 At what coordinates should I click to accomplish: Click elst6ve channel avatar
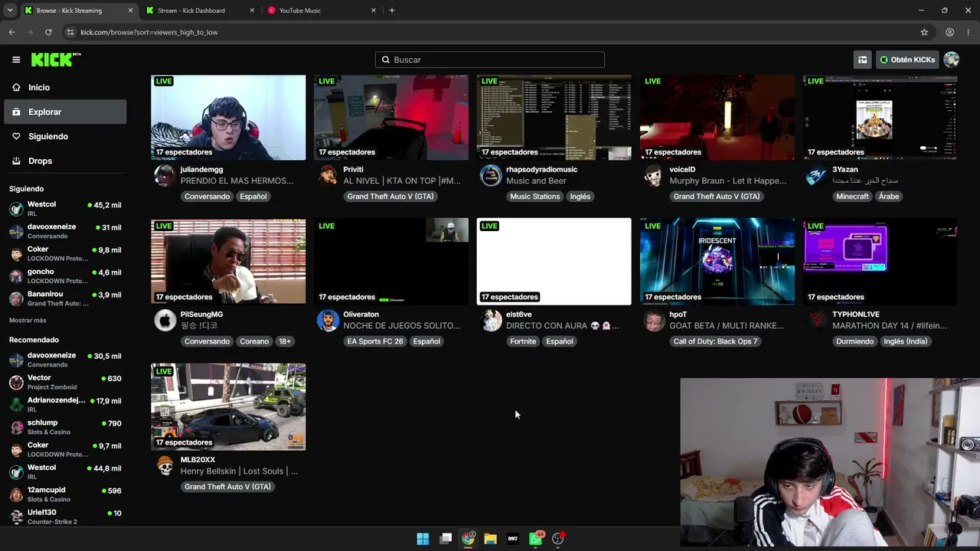pos(491,321)
